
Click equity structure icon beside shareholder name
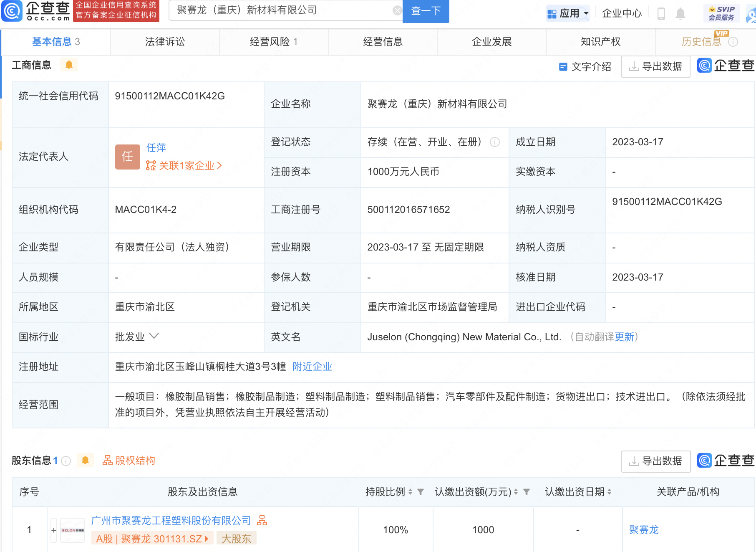(x=262, y=520)
